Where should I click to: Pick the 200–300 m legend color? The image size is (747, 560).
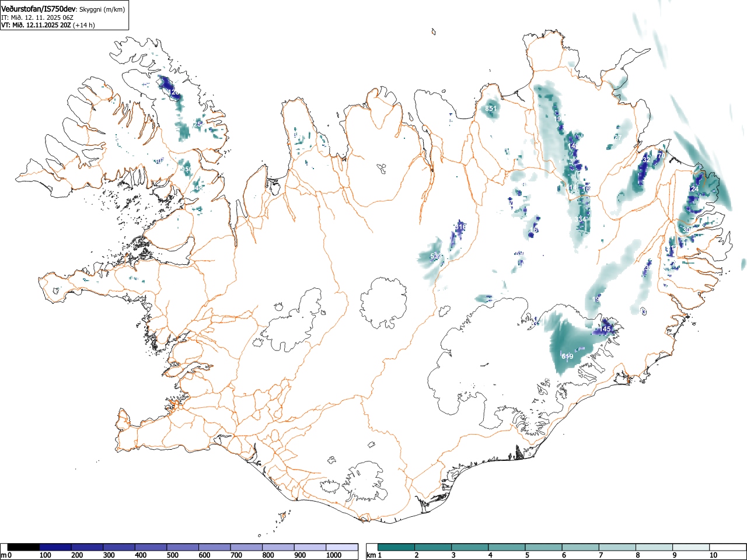point(88,547)
